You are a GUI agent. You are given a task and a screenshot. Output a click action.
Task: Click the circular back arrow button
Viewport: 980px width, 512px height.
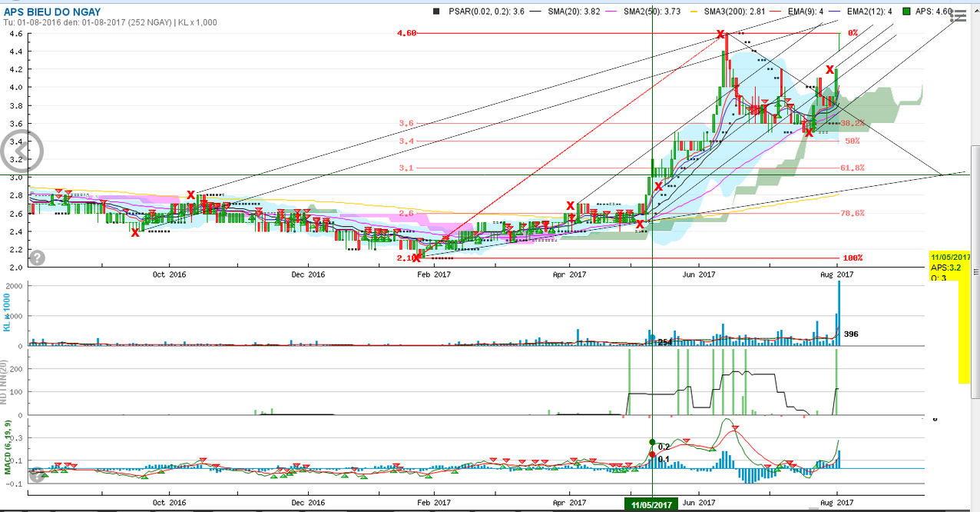click(21, 151)
